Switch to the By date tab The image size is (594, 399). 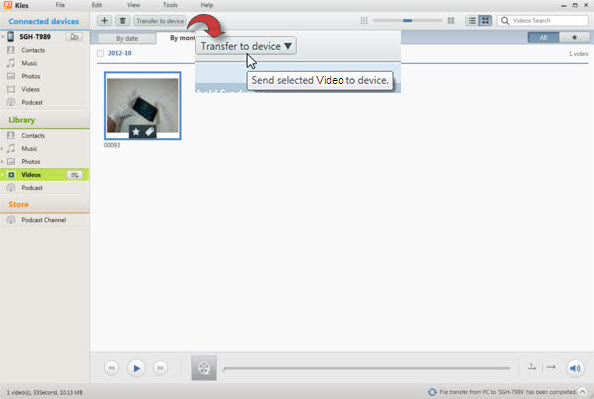pyautogui.click(x=127, y=38)
